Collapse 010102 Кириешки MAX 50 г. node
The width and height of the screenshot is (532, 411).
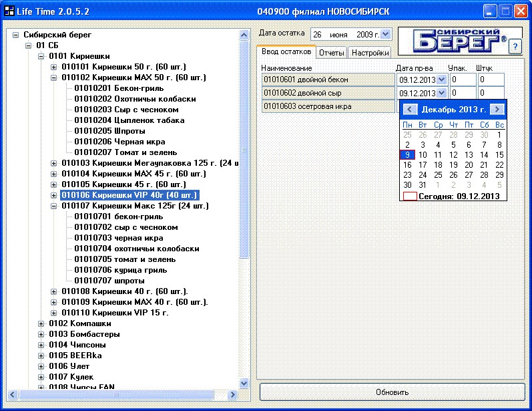[x=53, y=78]
